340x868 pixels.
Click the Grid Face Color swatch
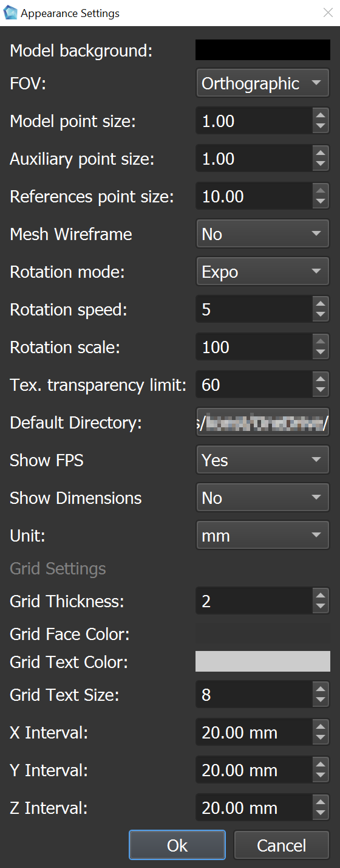point(262,634)
